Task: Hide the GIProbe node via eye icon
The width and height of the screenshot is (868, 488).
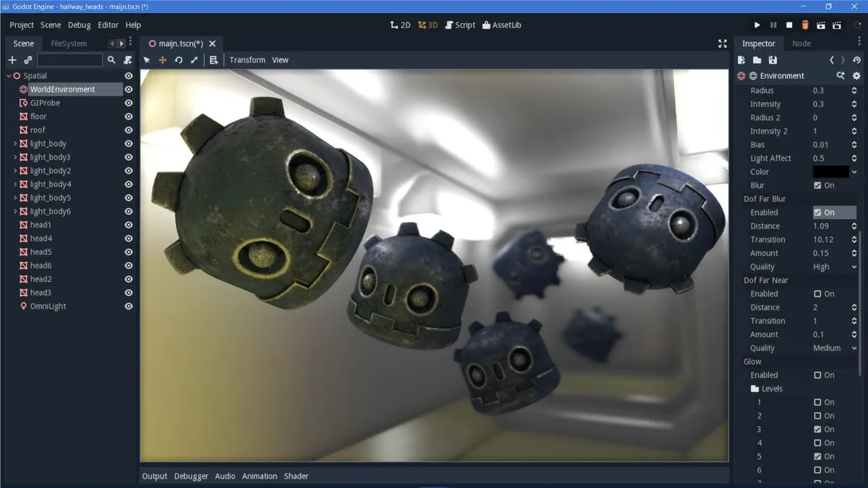Action: click(x=129, y=103)
